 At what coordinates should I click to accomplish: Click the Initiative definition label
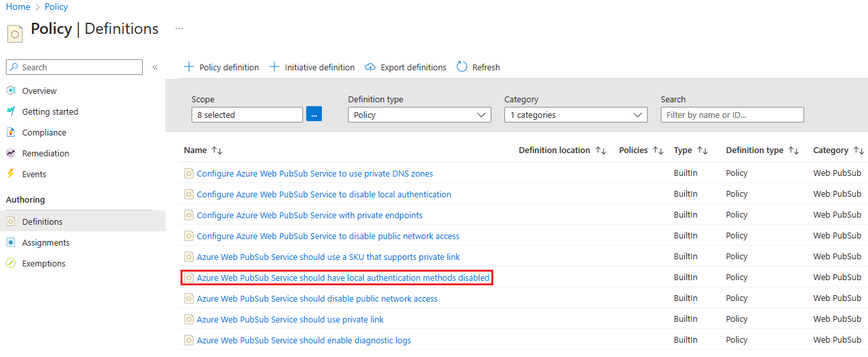[x=319, y=67]
